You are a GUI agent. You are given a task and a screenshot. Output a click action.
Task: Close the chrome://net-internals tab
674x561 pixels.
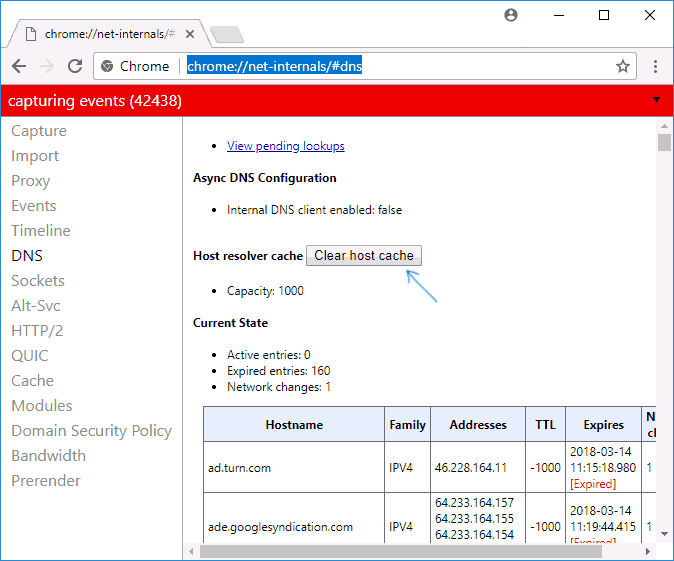[x=190, y=34]
